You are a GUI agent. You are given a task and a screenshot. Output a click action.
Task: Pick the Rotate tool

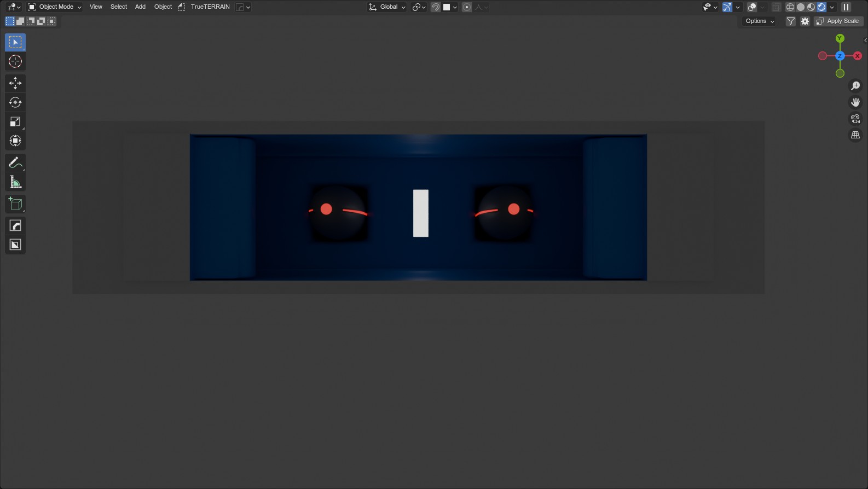15,102
